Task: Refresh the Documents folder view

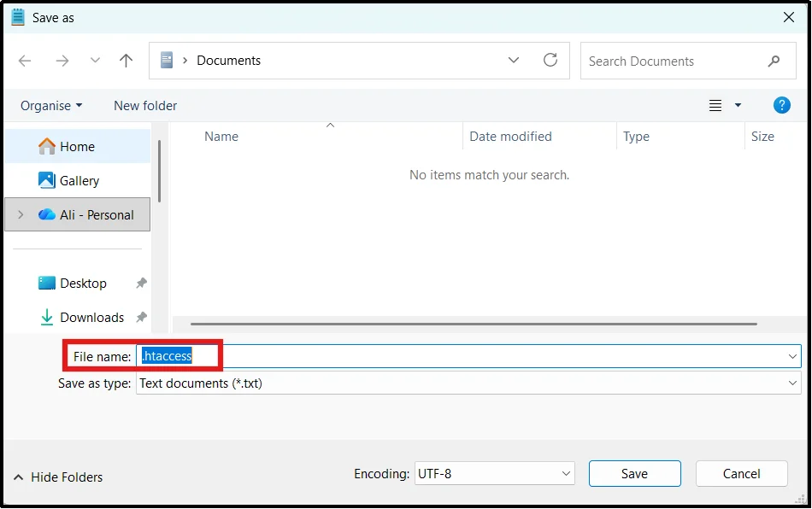Action: coord(550,60)
